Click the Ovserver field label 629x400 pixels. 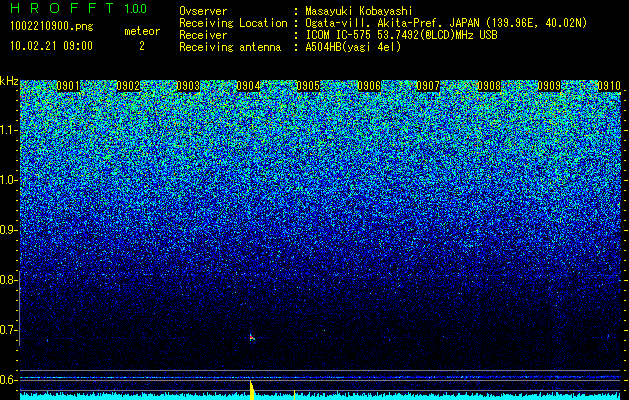pyautogui.click(x=203, y=11)
